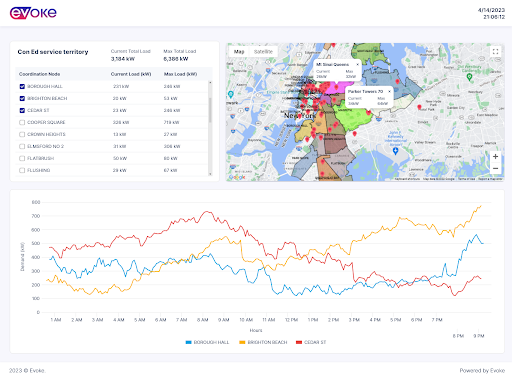Toggle CEDAR ST series in chart legend
The image size is (512, 378).
coord(311,342)
